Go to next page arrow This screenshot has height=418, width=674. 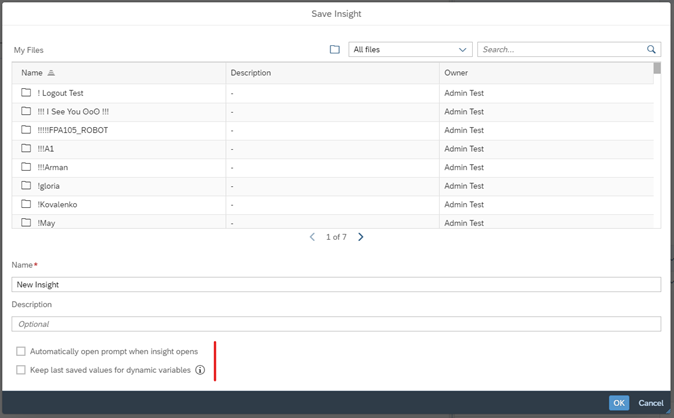361,237
